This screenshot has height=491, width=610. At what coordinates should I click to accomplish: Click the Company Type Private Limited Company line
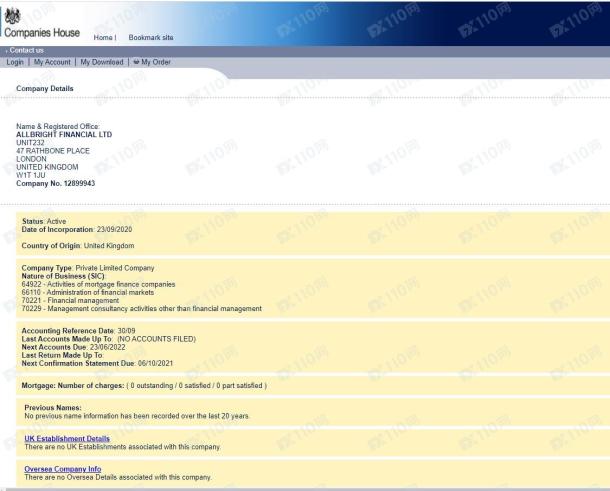(x=88, y=268)
